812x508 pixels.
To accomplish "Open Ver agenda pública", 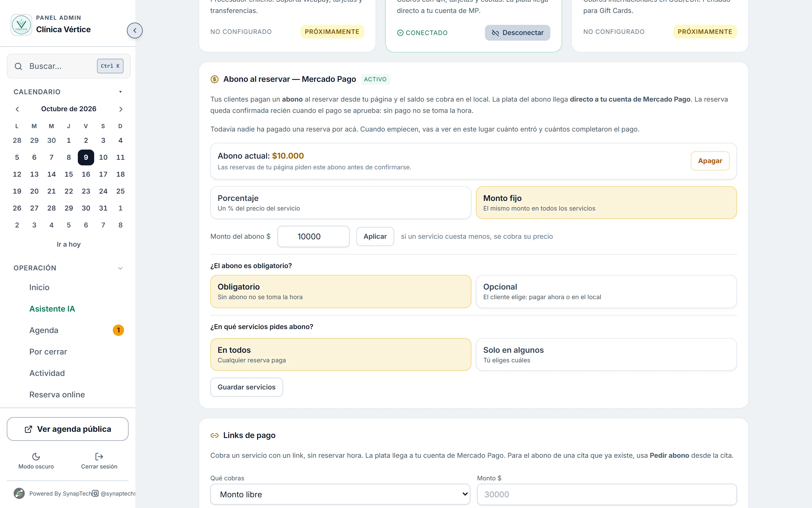I will click(x=67, y=429).
